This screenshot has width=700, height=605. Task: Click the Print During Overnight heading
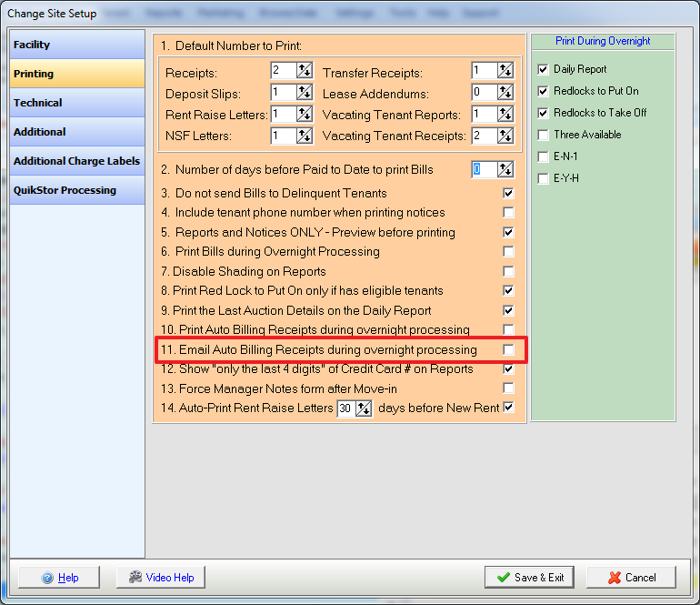[603, 41]
